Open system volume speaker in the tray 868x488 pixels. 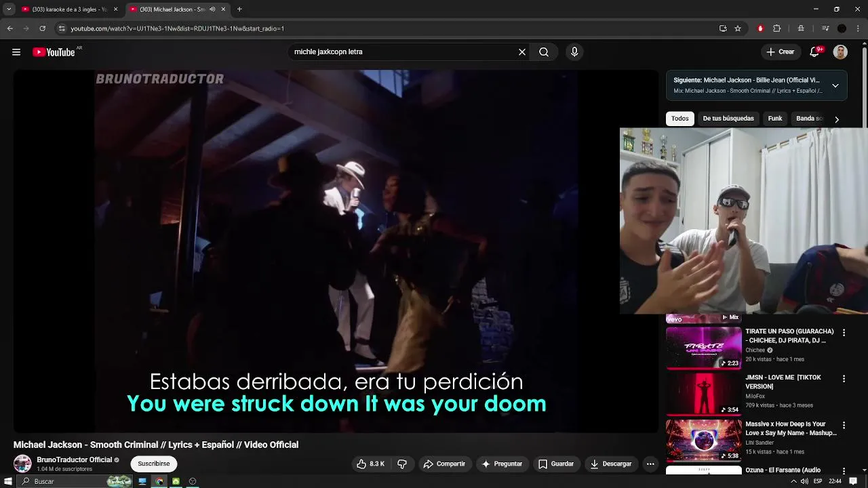(804, 481)
